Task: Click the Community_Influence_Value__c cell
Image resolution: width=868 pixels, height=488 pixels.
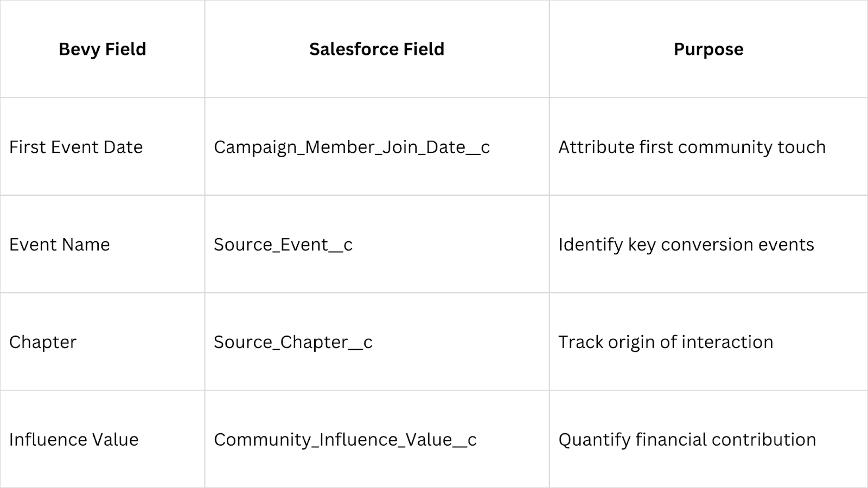Action: [x=377, y=439]
